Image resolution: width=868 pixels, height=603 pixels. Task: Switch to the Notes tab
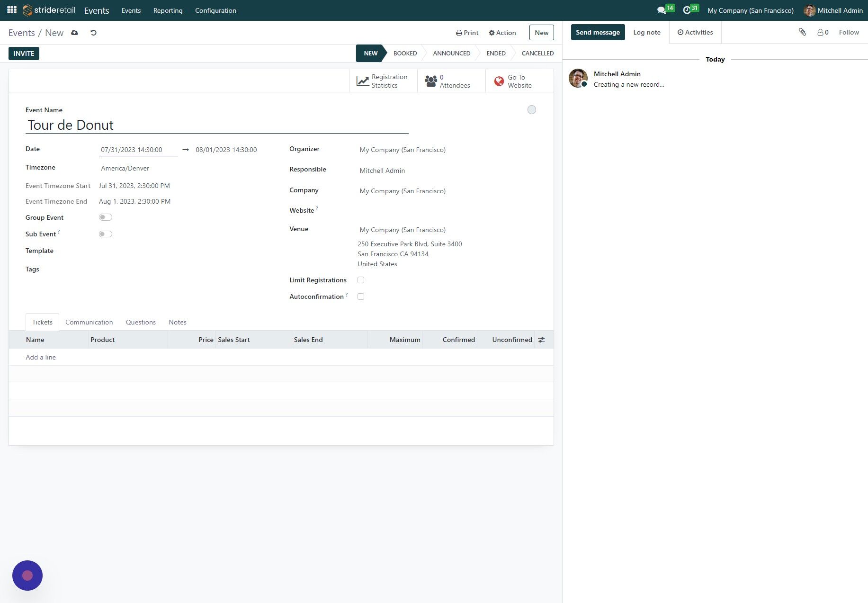pyautogui.click(x=178, y=322)
